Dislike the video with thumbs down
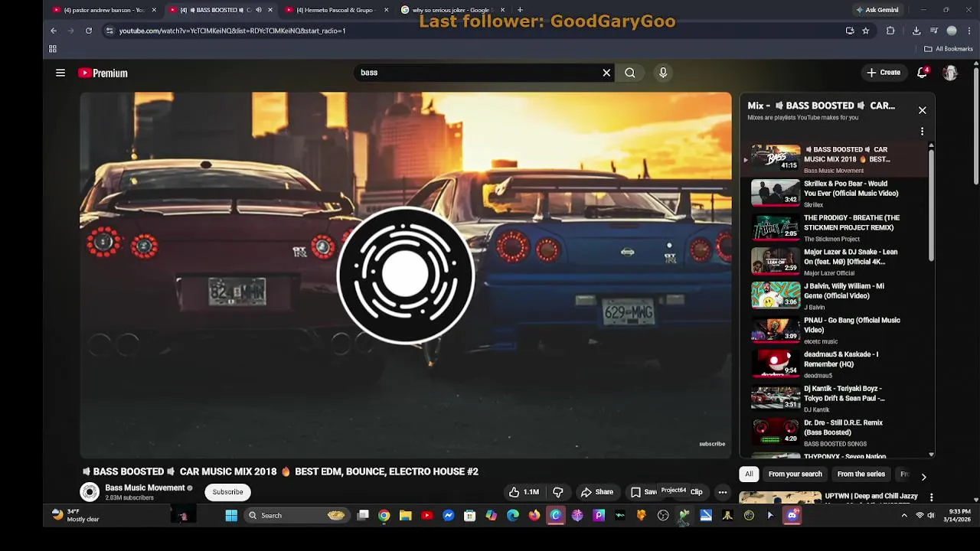 coord(557,492)
